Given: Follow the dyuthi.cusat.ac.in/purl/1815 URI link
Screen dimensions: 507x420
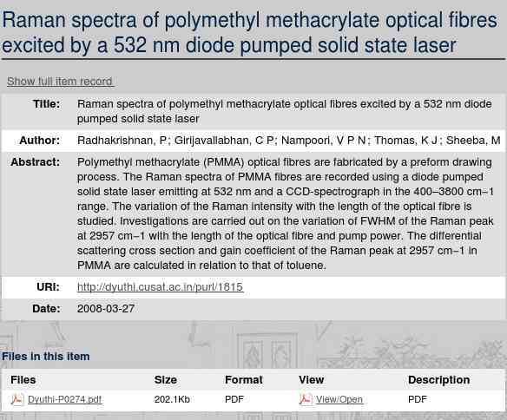Looking at the screenshot, I should tap(160, 287).
